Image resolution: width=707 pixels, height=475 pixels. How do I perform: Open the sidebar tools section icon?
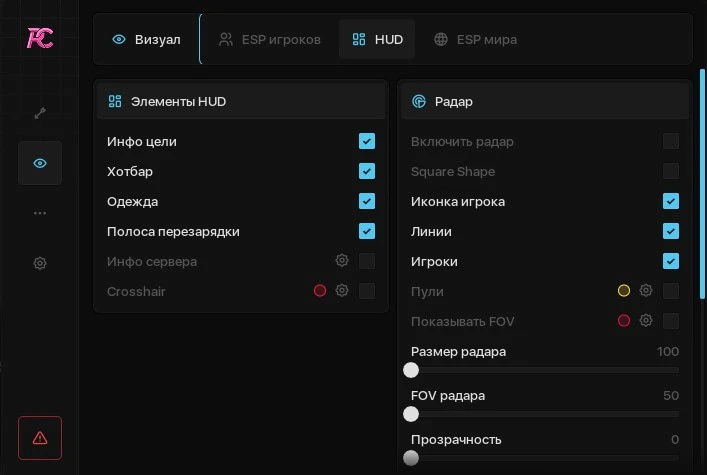(x=40, y=113)
